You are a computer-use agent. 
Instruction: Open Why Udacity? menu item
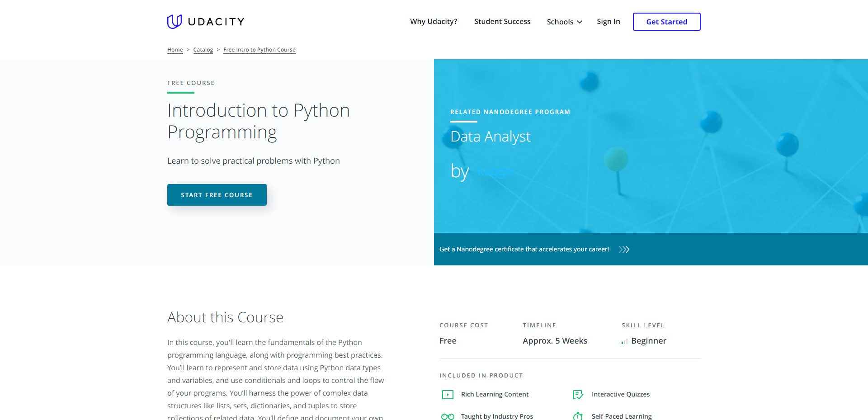[433, 21]
